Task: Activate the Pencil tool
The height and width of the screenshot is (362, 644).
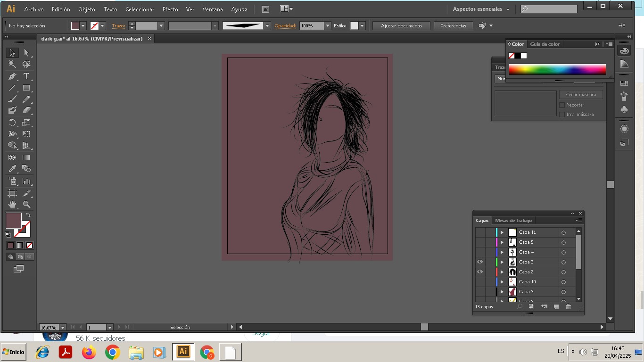Action: 26,99
